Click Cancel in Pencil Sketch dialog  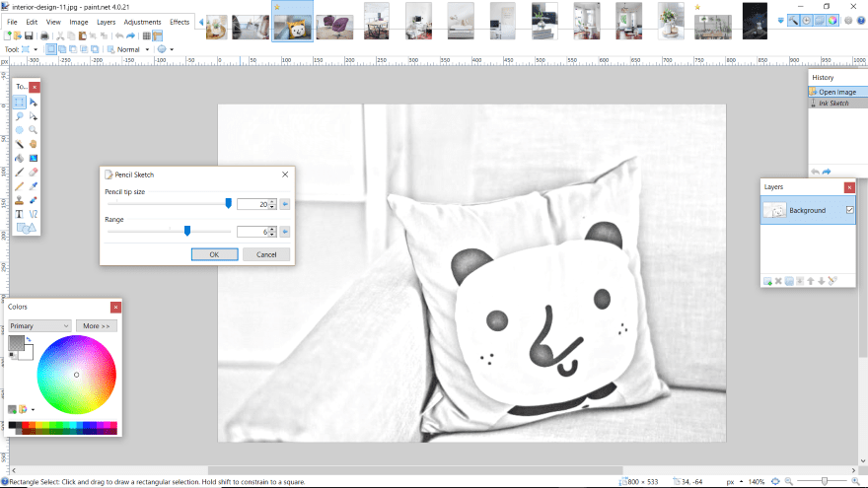click(x=266, y=254)
